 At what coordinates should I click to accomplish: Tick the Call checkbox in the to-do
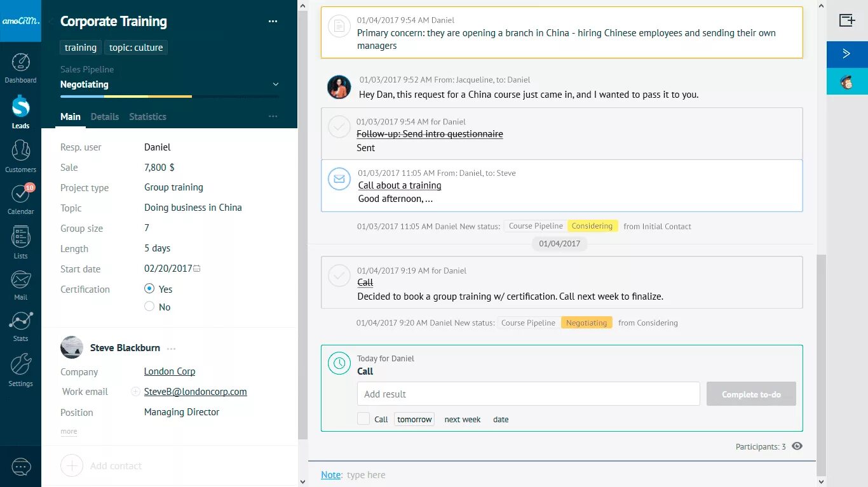pyautogui.click(x=363, y=418)
